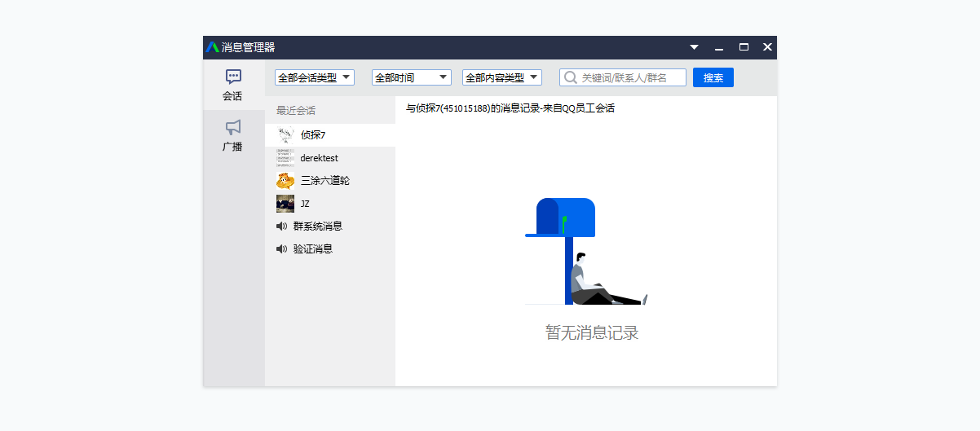Click speaker icon beside 群系统消息
Image resolution: width=980 pixels, height=431 pixels.
click(x=282, y=226)
